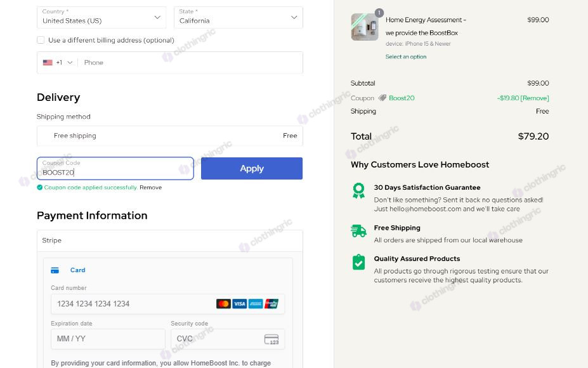Check 'Use a different billing address' box
The height and width of the screenshot is (368, 588).
pyautogui.click(x=41, y=40)
